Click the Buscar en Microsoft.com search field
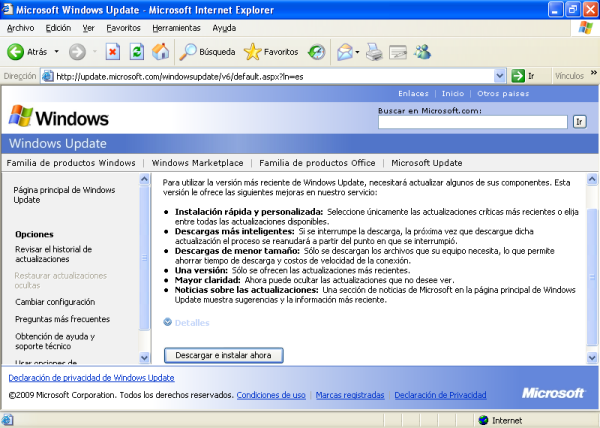 pyautogui.click(x=473, y=122)
